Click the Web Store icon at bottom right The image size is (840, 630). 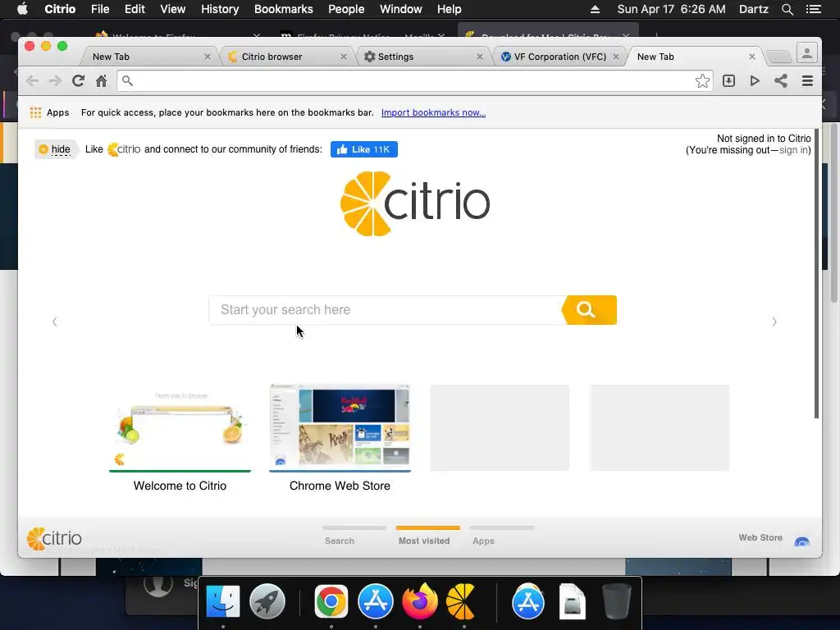point(802,541)
